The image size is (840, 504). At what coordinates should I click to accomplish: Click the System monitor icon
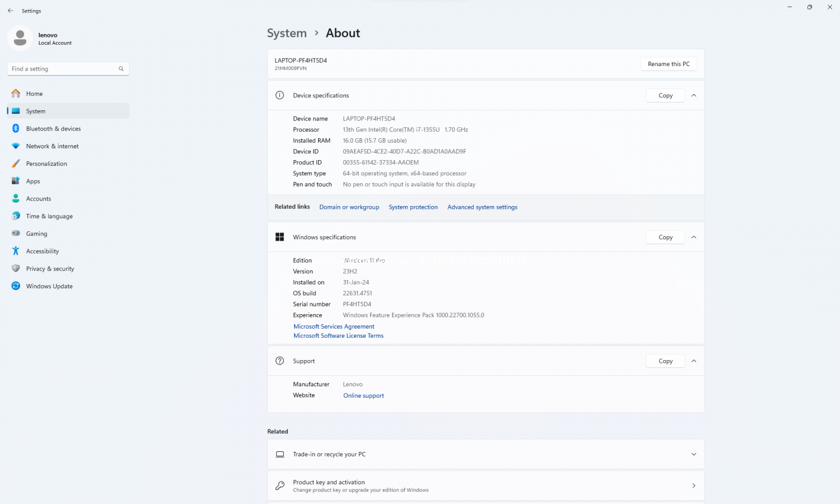point(16,111)
